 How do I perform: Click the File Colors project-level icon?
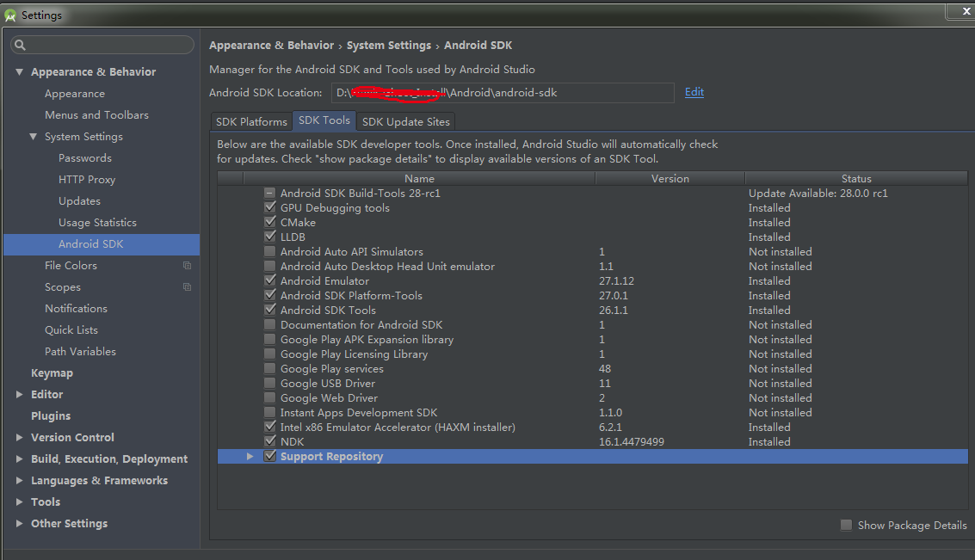pos(187,266)
